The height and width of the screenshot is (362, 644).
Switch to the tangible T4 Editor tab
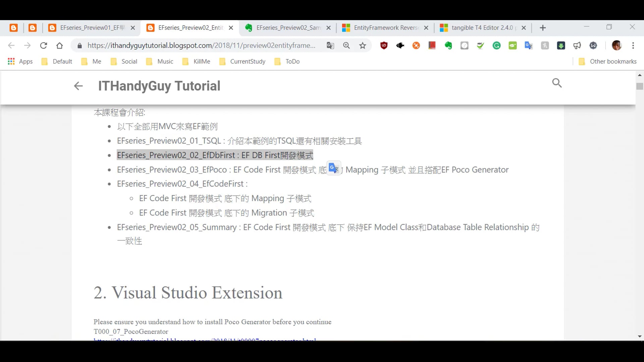(x=480, y=28)
